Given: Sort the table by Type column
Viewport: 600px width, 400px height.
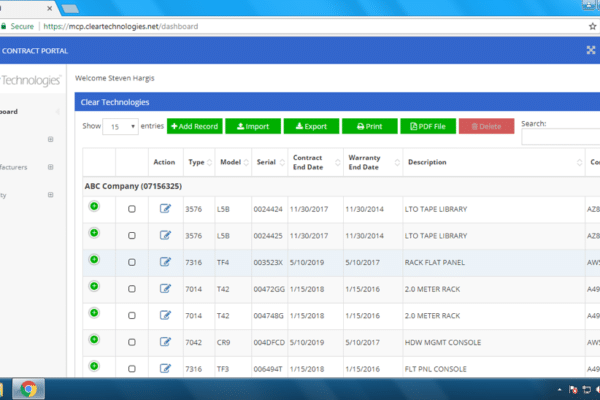Looking at the screenshot, I should pos(199,162).
